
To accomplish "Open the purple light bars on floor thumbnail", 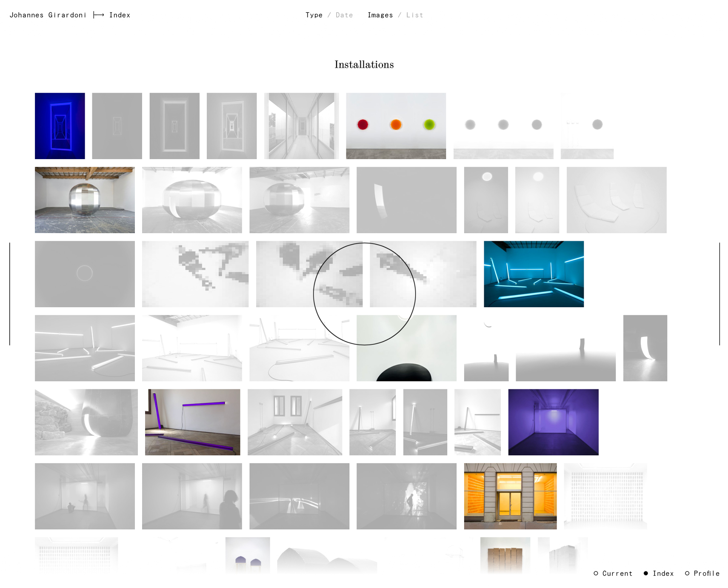I will click(192, 422).
